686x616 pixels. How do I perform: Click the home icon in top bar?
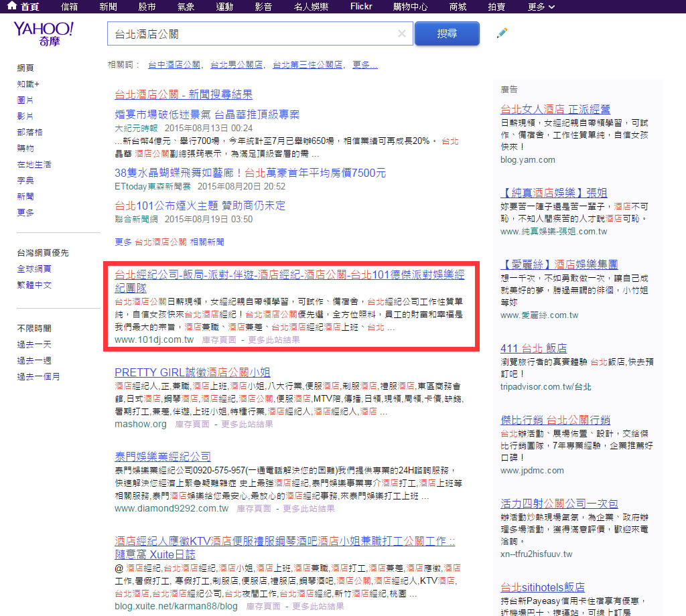point(12,7)
